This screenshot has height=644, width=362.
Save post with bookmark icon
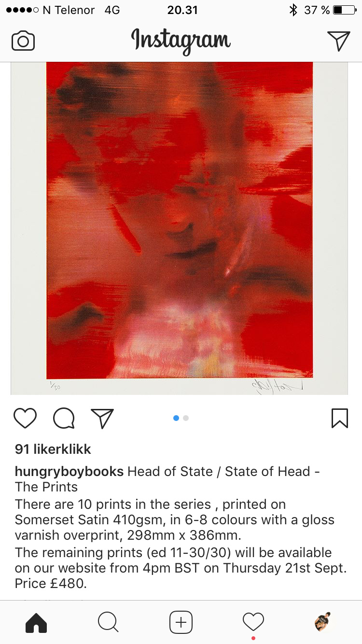tap(340, 418)
